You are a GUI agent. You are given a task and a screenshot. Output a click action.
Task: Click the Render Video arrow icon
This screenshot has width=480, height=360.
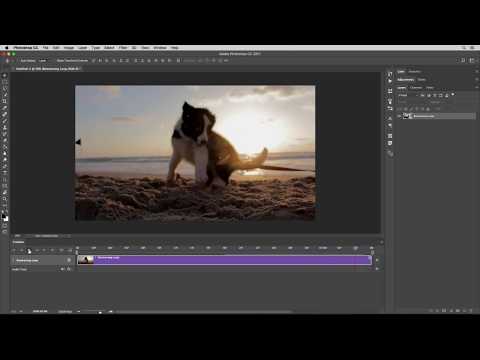point(21,311)
